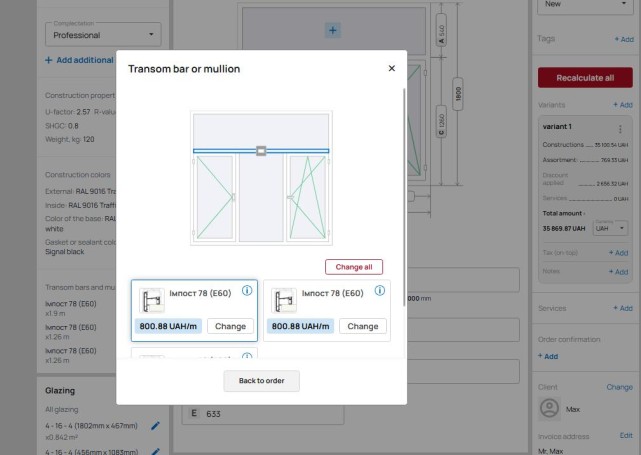The image size is (641, 455).
Task: Click the 800.88 UAH/m price on second card
Action: pyautogui.click(x=300, y=326)
